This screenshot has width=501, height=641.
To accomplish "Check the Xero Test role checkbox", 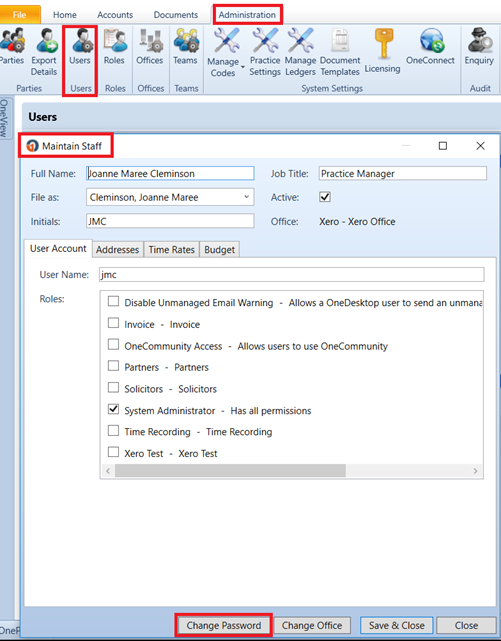I will click(x=113, y=453).
